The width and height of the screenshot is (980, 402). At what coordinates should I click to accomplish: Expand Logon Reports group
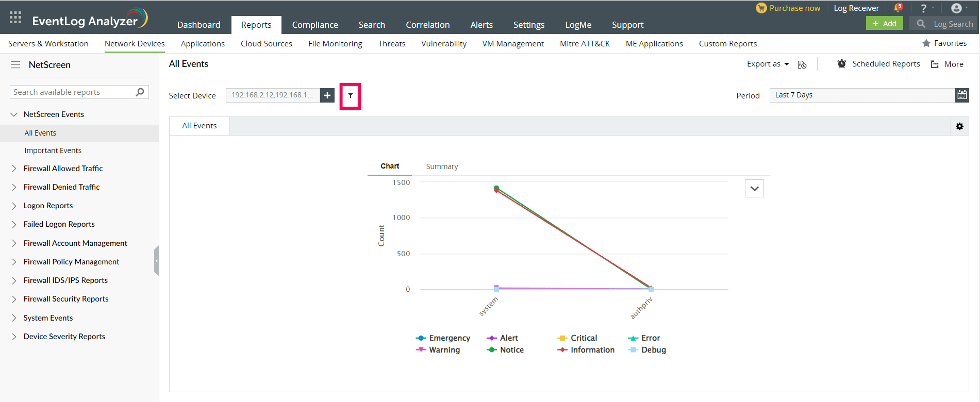point(14,206)
